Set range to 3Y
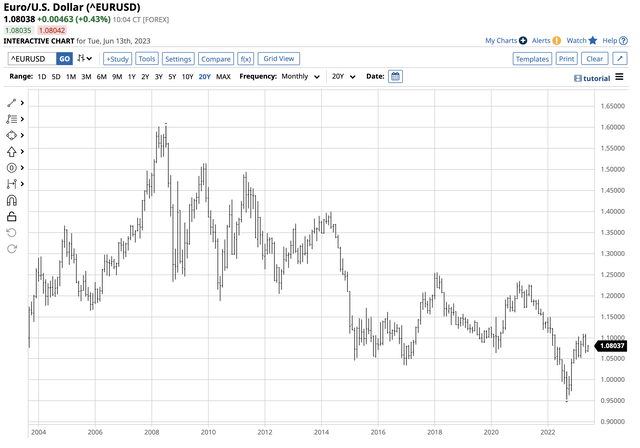Viewport: 640px width, 448px height. click(158, 76)
